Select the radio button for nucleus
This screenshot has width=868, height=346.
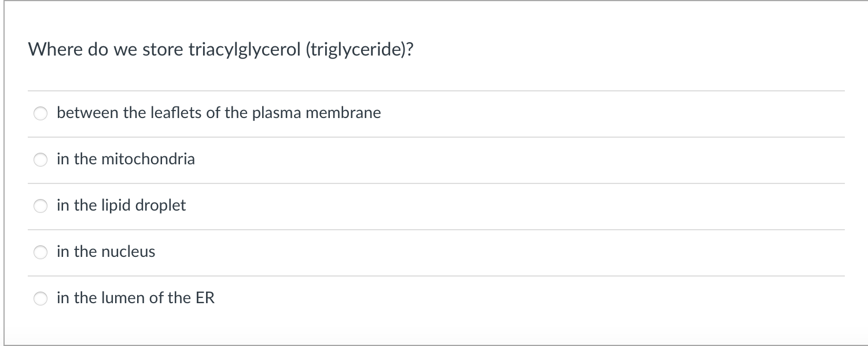tap(41, 252)
